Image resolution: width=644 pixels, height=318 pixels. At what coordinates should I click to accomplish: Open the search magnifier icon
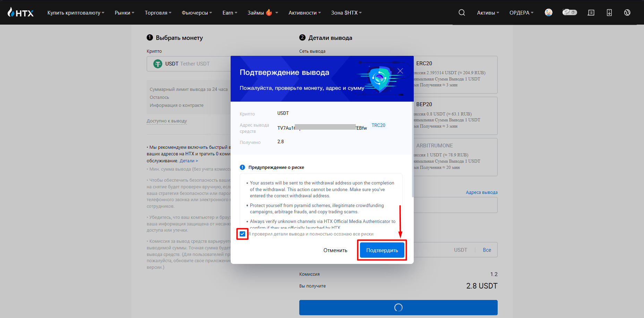point(462,12)
